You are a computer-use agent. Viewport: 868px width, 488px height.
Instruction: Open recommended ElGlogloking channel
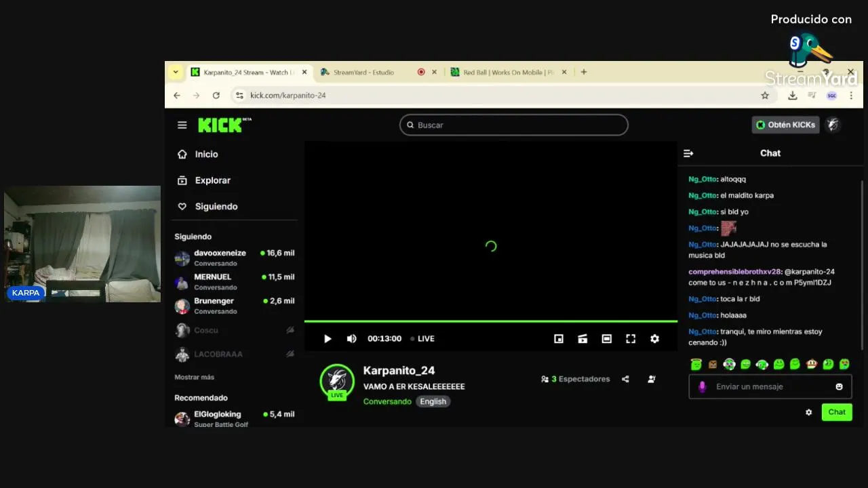pyautogui.click(x=234, y=418)
